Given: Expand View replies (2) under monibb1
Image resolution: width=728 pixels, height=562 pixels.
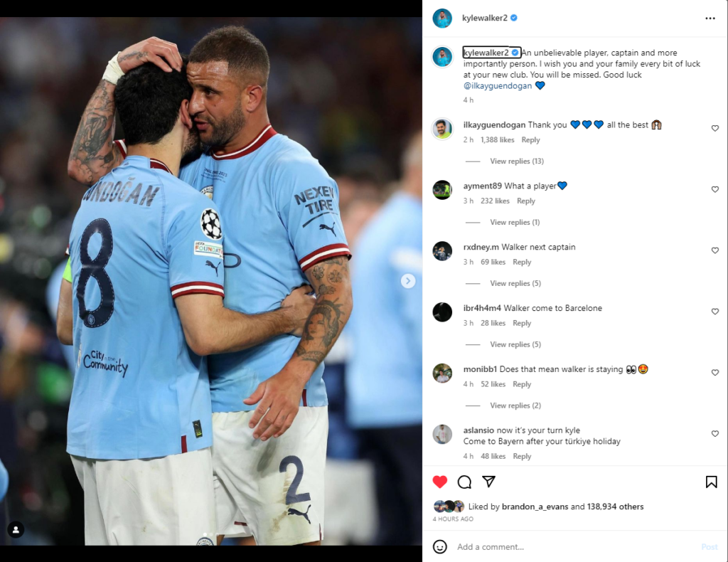Looking at the screenshot, I should pos(515,405).
